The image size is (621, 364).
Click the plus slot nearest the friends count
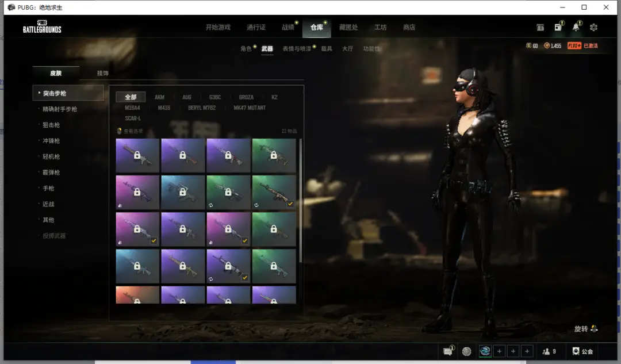[527, 351]
